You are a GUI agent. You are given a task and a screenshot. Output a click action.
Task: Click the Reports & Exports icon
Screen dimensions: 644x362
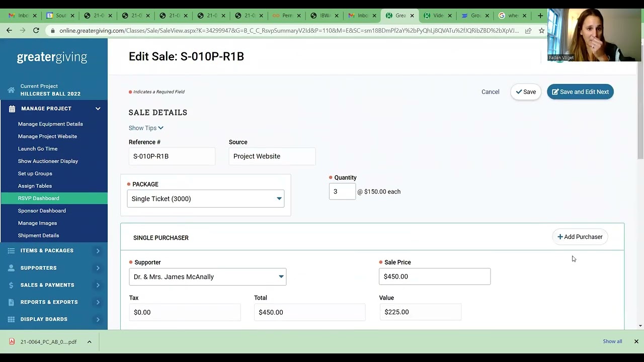point(12,302)
